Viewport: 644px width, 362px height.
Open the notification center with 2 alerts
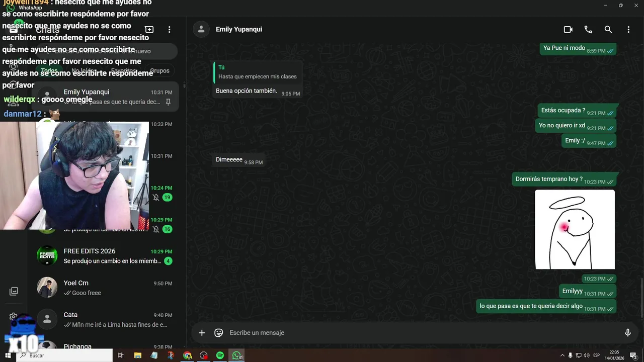click(x=634, y=355)
